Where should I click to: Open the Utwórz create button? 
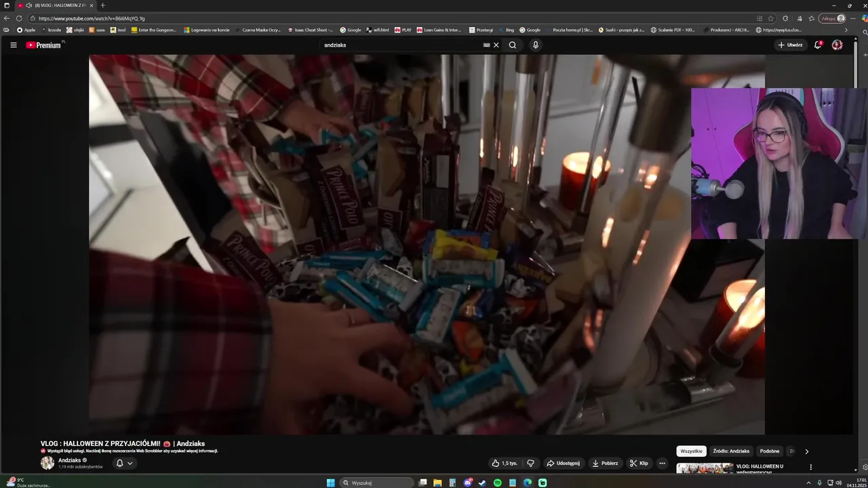790,45
